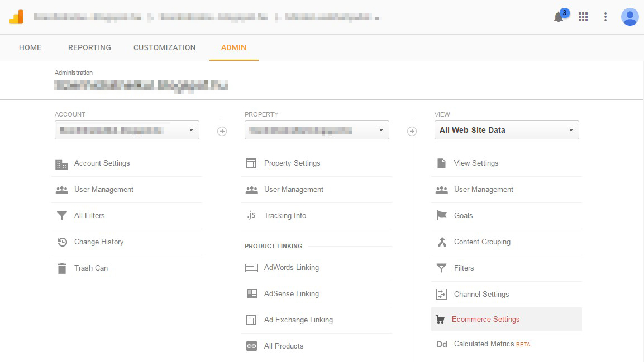
Task: Click the profile avatar
Action: 629,17
